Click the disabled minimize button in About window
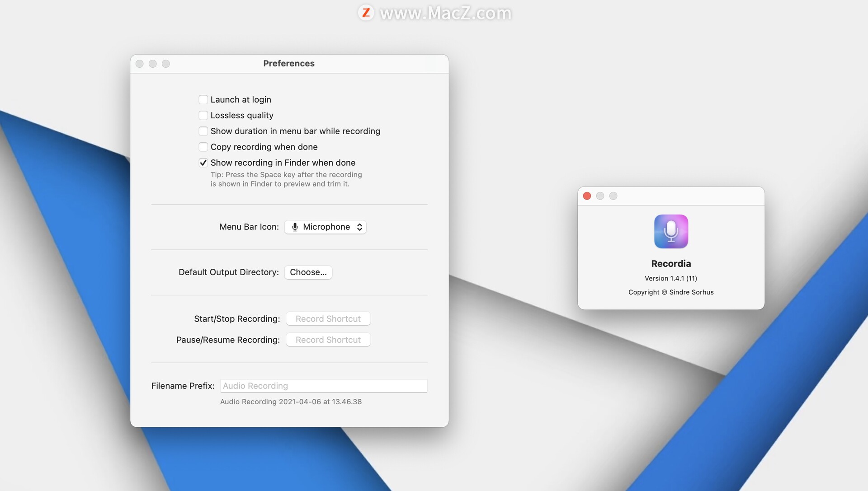Image resolution: width=868 pixels, height=491 pixels. [600, 196]
